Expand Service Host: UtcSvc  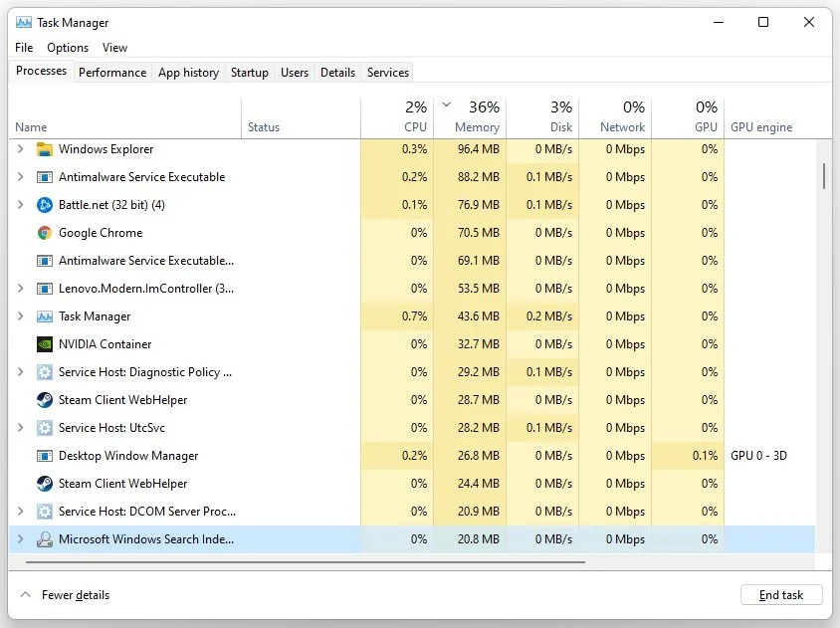[20, 427]
